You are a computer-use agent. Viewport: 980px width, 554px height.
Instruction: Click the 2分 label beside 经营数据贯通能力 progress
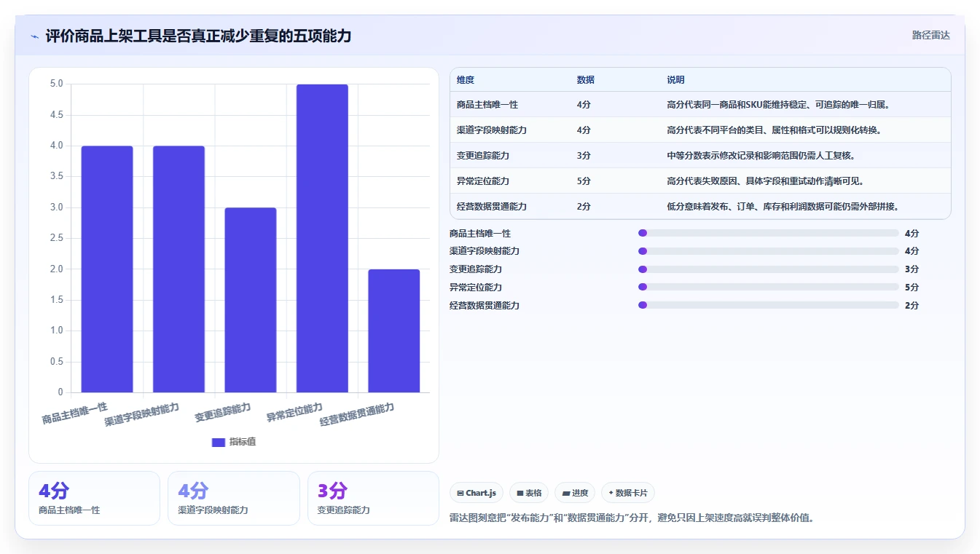click(912, 306)
